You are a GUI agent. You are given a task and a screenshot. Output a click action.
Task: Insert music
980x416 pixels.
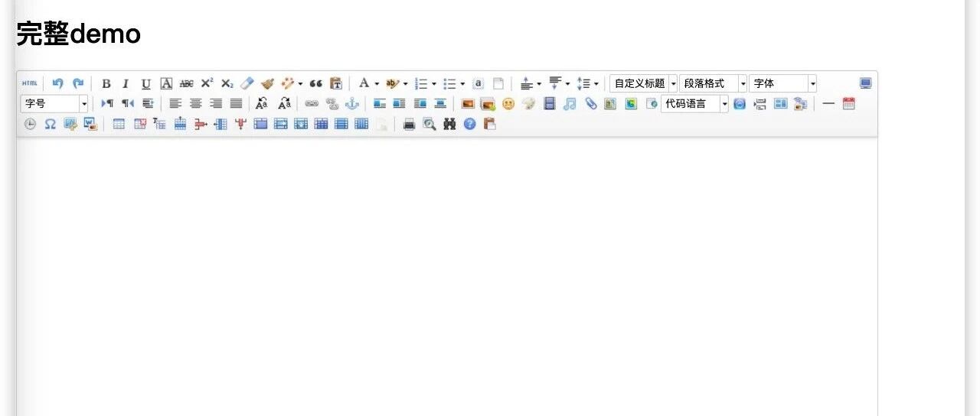click(x=570, y=103)
